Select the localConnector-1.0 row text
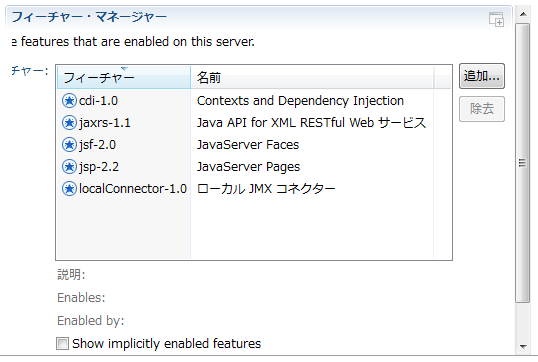The width and height of the screenshot is (538, 362). 133,189
